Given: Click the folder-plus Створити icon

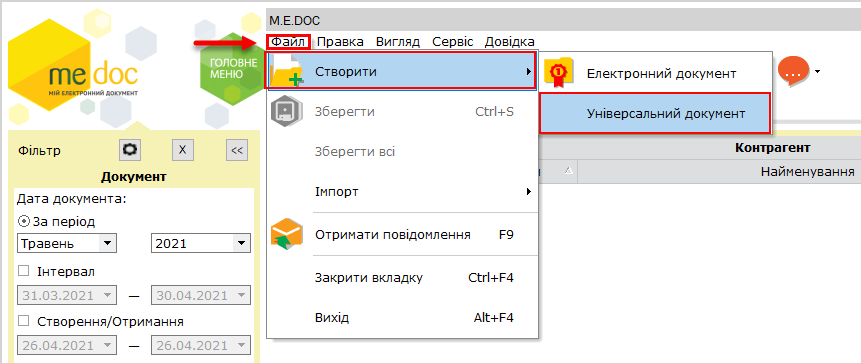Looking at the screenshot, I should [x=288, y=71].
